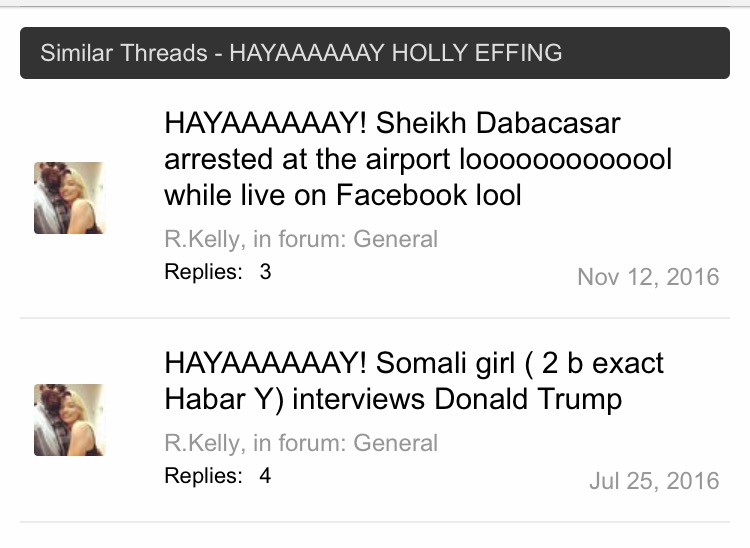The width and height of the screenshot is (750, 548).
Task: Click 'in forum:' text under Sheikh thread
Action: click(x=299, y=239)
